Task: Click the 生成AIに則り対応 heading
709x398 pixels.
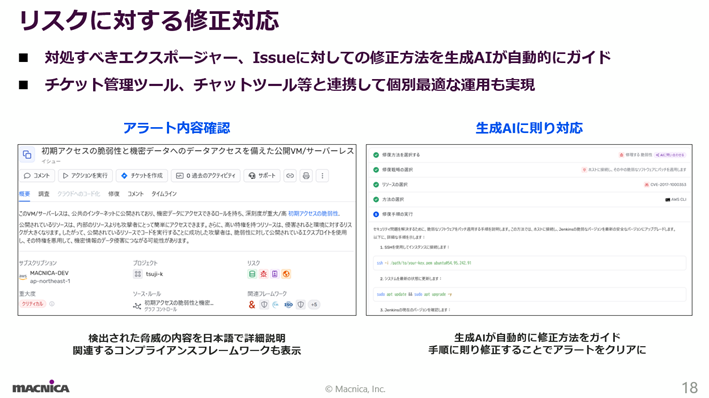Action: (529, 128)
